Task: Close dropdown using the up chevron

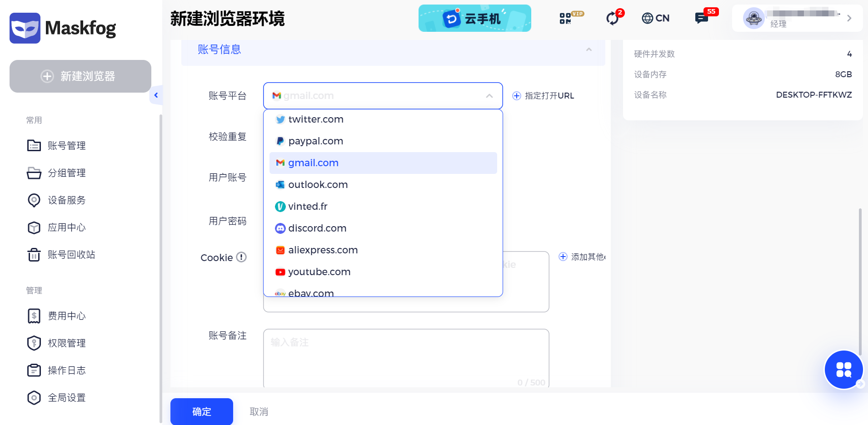Action: tap(489, 96)
